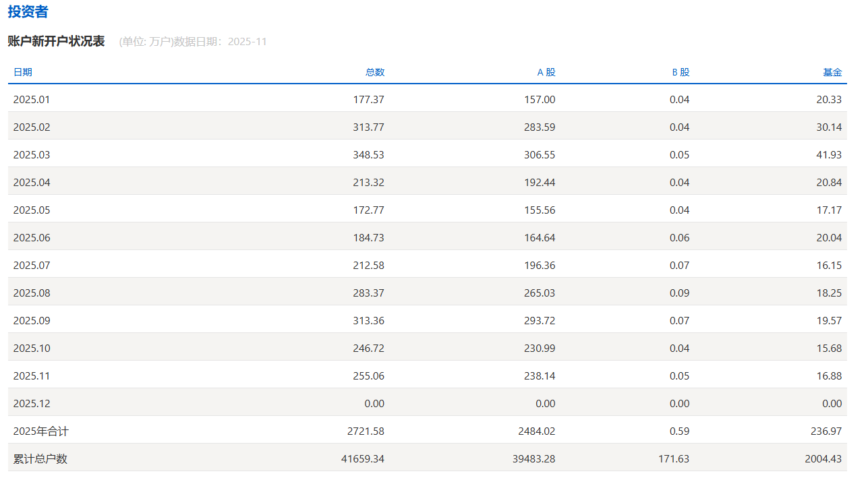Click 基金 value 16.88 in 2025.11 row
868x482 pixels.
pyautogui.click(x=829, y=376)
